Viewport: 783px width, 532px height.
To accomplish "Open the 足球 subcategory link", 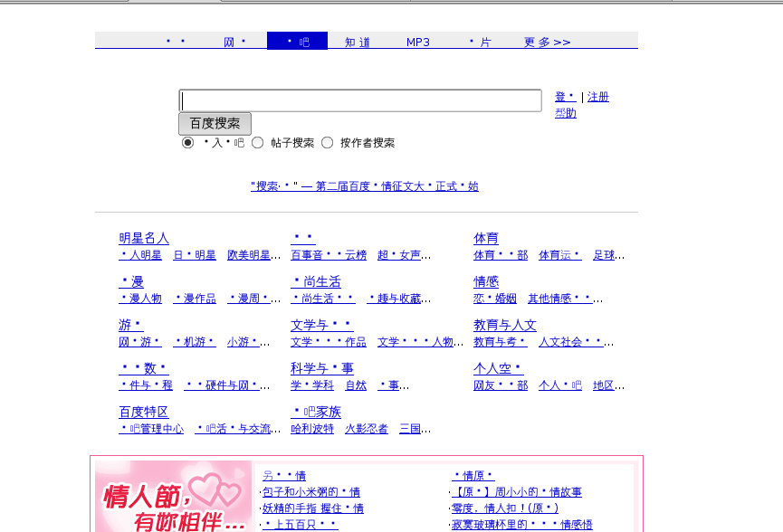I will [604, 255].
